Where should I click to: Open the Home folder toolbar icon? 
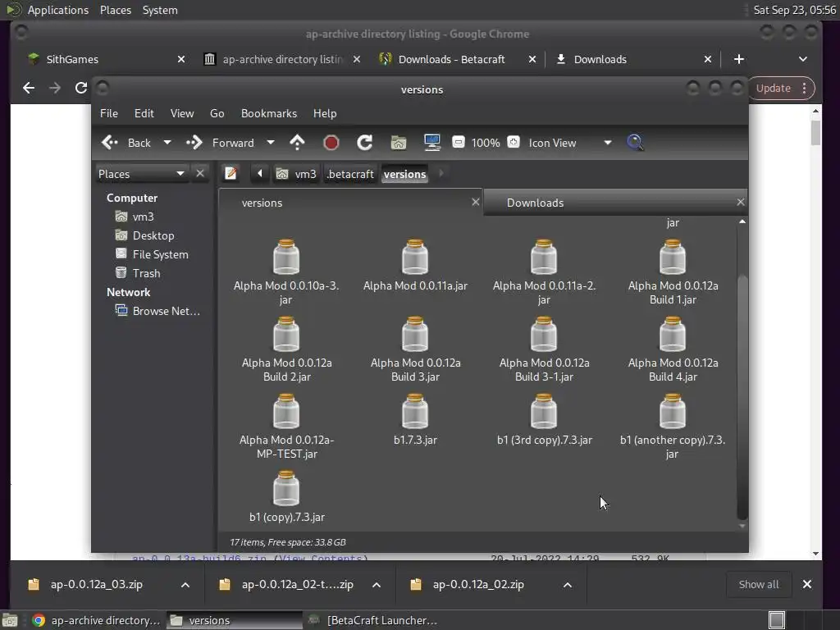tap(399, 143)
